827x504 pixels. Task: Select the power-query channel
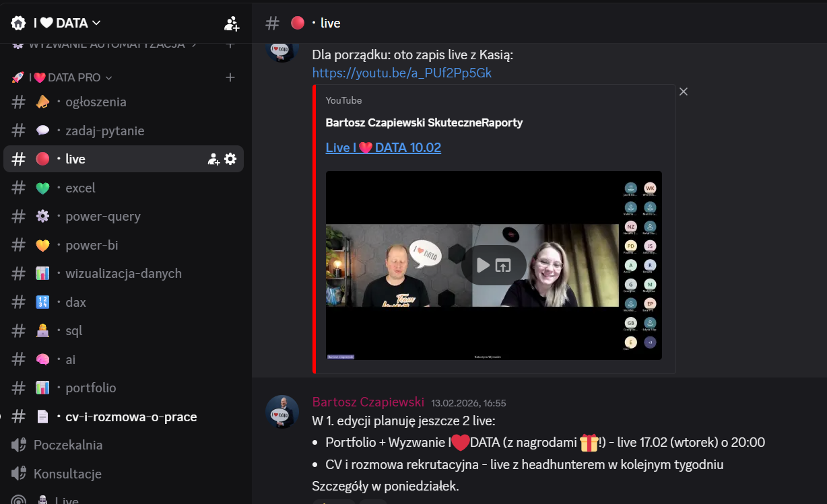click(x=102, y=216)
